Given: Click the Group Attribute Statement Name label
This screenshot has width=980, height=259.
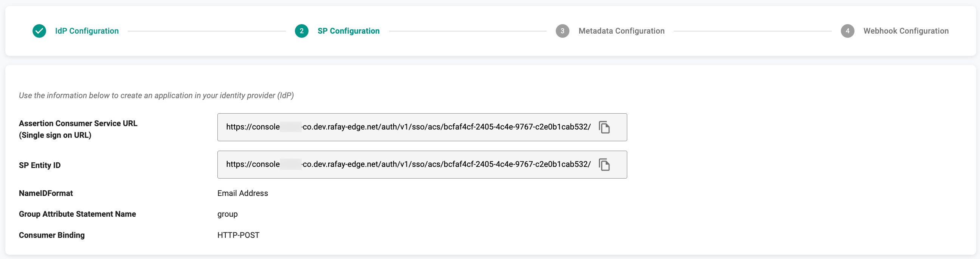Looking at the screenshot, I should point(77,214).
